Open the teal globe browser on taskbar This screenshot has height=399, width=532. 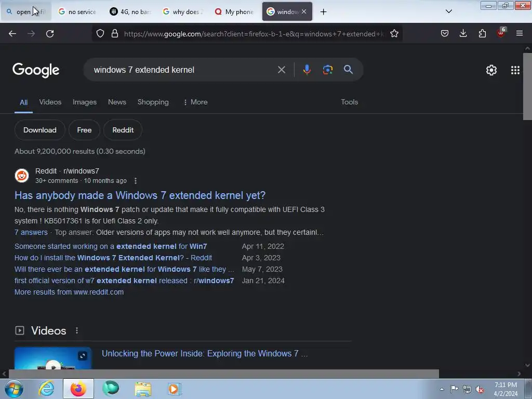point(111,389)
